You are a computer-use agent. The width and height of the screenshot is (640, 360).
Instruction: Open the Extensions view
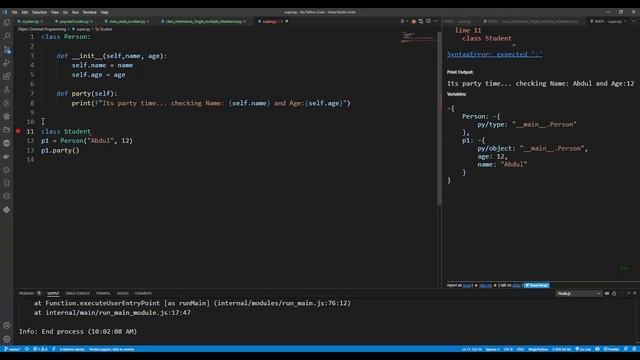[x=7, y=76]
